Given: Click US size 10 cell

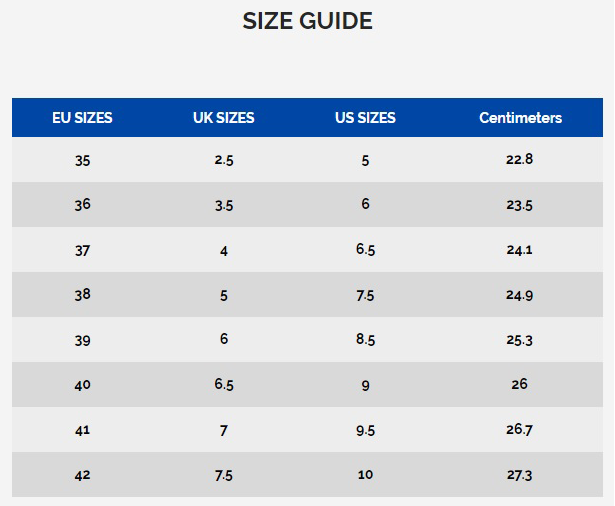Looking at the screenshot, I should point(365,475).
